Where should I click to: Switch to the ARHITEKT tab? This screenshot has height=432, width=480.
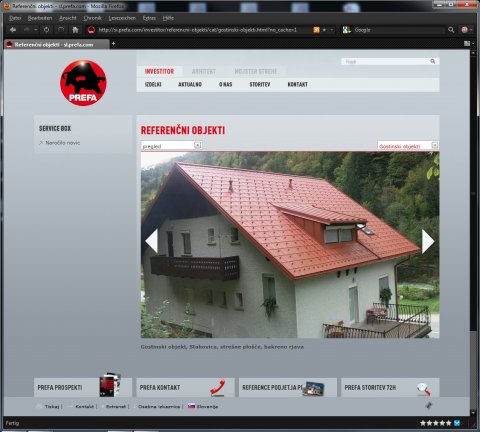(x=204, y=71)
